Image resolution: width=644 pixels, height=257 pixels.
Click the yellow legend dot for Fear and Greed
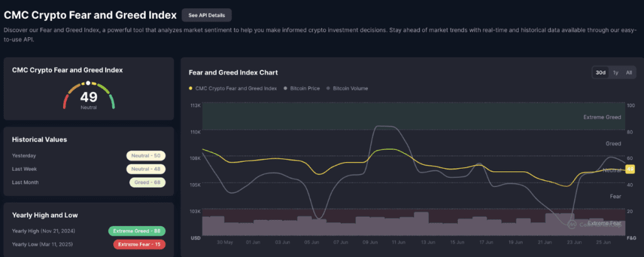coord(191,88)
